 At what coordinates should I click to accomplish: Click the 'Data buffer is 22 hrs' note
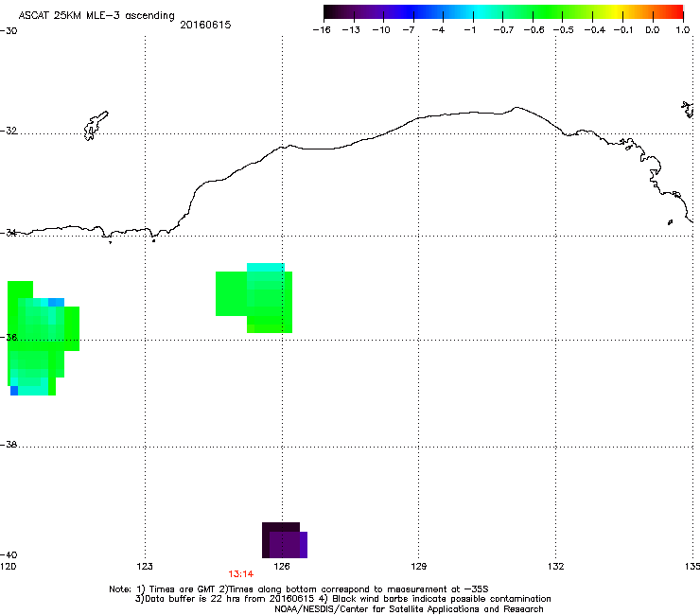[342, 599]
